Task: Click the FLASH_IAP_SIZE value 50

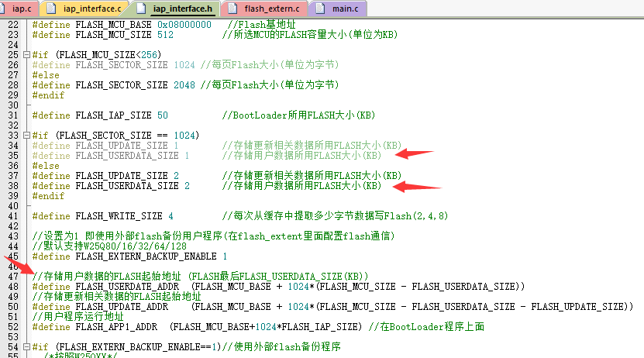Action: [163, 115]
